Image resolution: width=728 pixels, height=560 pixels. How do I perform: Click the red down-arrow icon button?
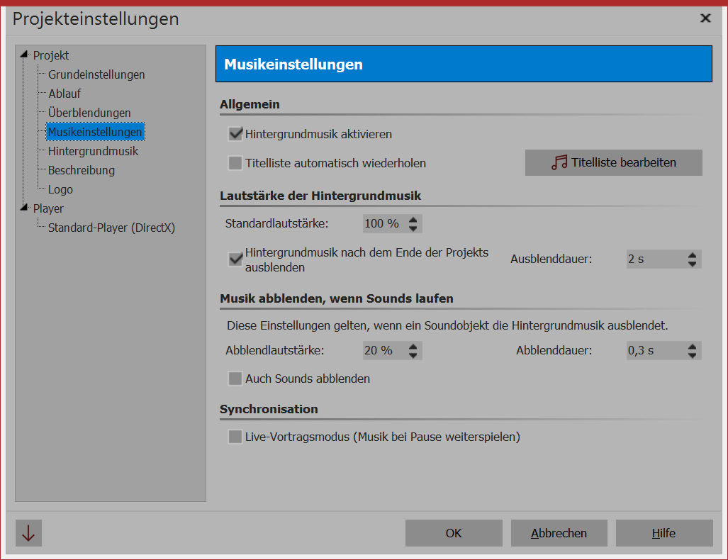click(28, 533)
